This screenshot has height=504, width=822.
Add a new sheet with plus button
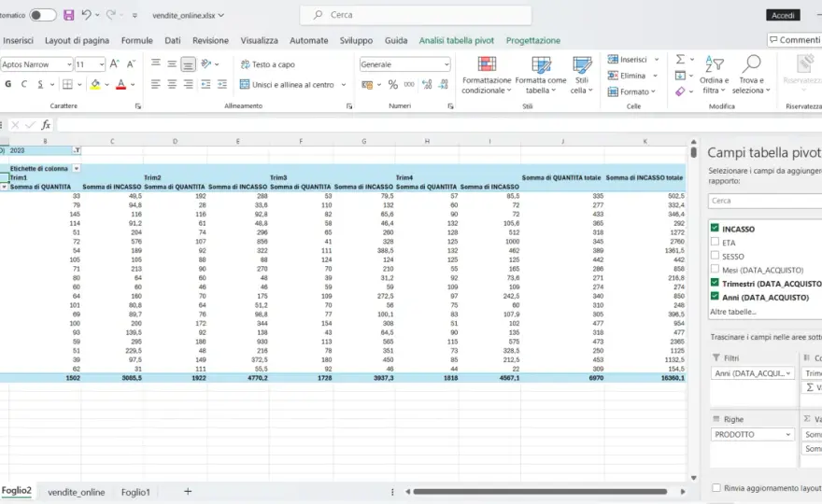[188, 491]
